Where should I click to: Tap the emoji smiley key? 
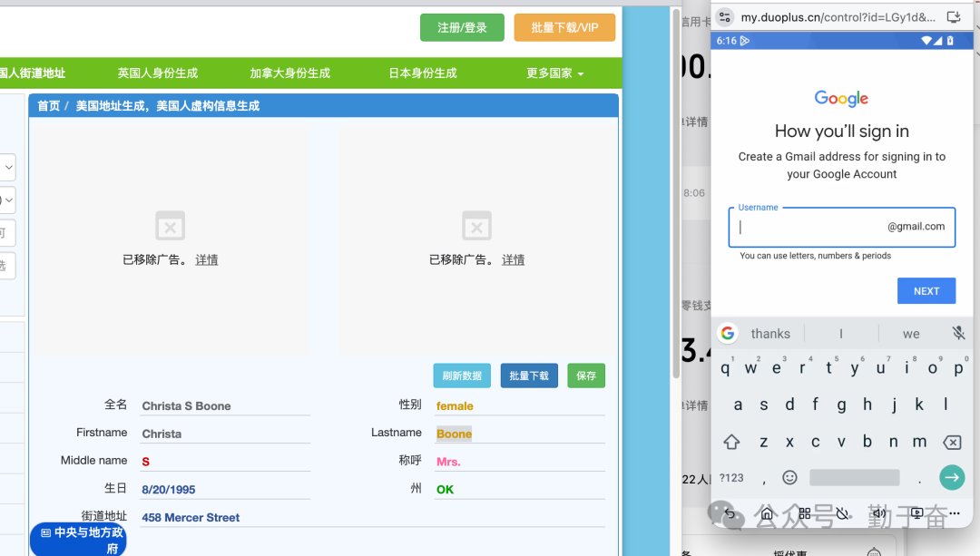790,478
